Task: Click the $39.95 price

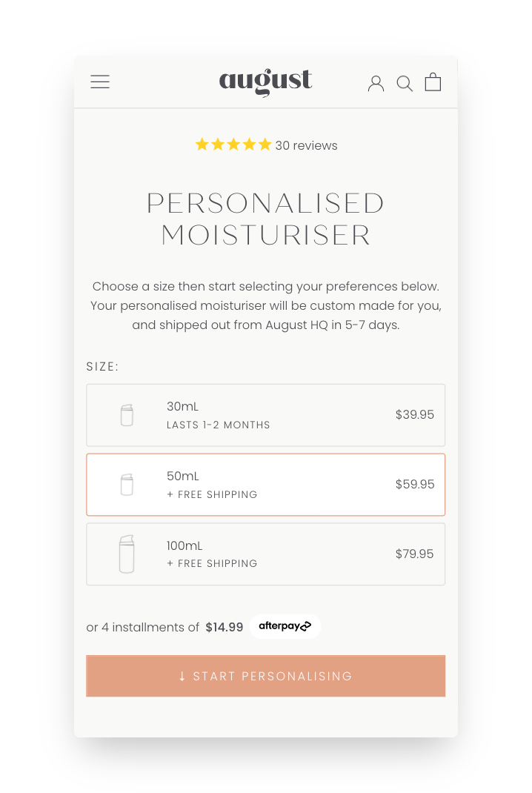Action: [x=414, y=415]
